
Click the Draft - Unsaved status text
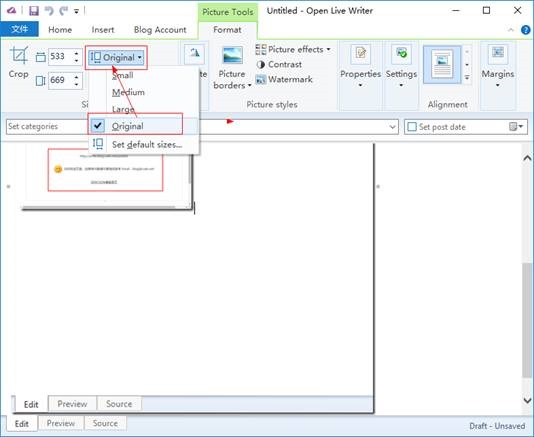tap(497, 426)
